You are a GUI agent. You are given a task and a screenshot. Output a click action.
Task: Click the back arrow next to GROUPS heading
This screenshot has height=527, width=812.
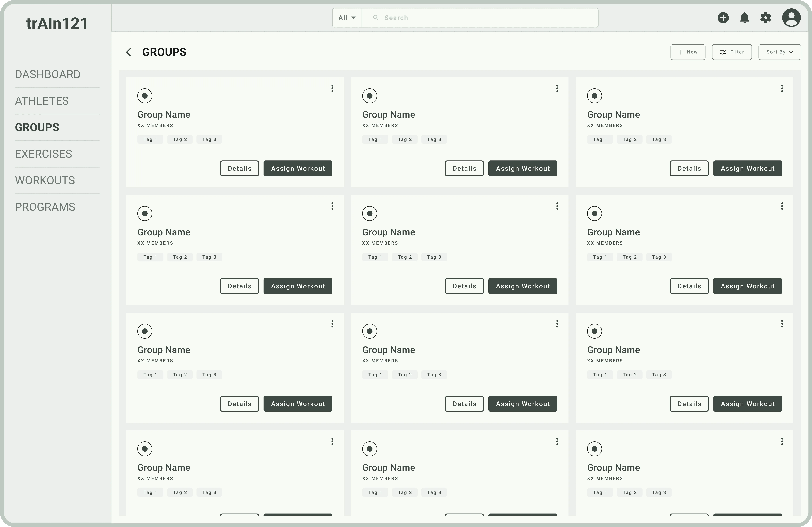pos(129,52)
